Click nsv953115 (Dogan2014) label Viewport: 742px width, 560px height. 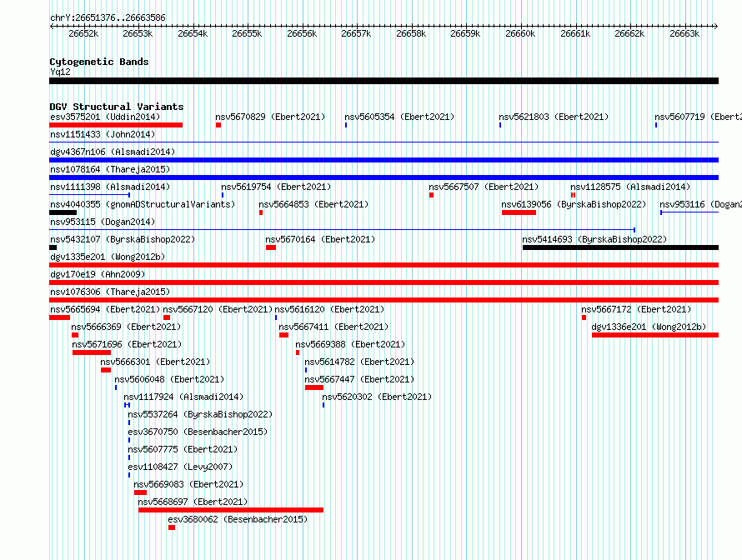(103, 222)
